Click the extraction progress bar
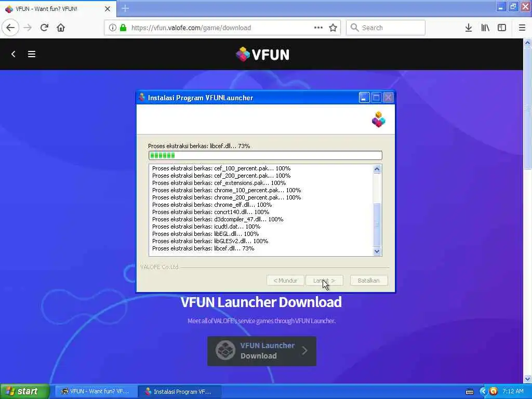The image size is (532, 399). [265, 155]
